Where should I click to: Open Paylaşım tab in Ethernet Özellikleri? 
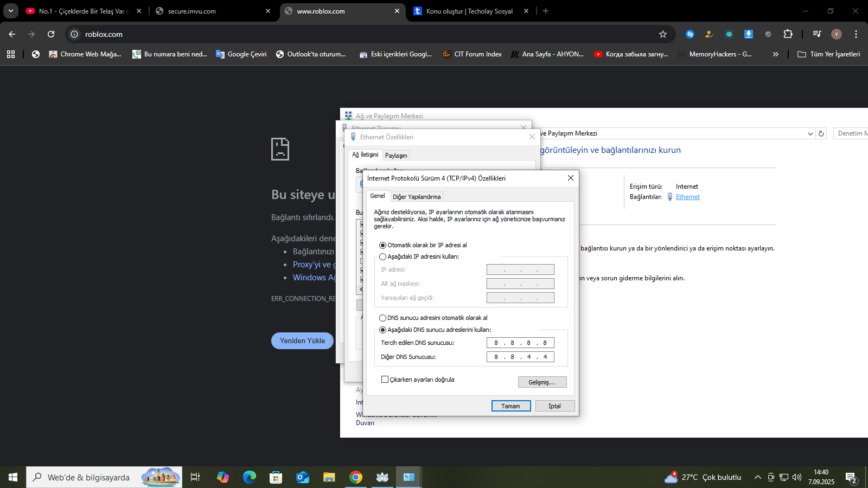(x=396, y=156)
